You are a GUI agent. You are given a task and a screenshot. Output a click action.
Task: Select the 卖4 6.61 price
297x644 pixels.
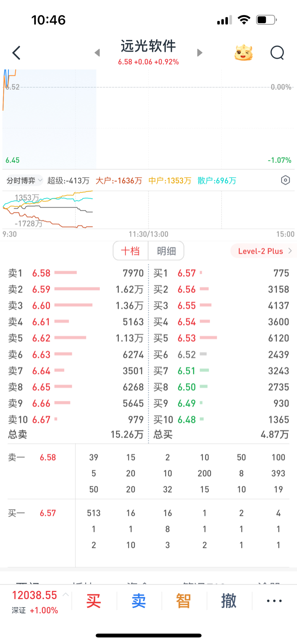point(41,322)
